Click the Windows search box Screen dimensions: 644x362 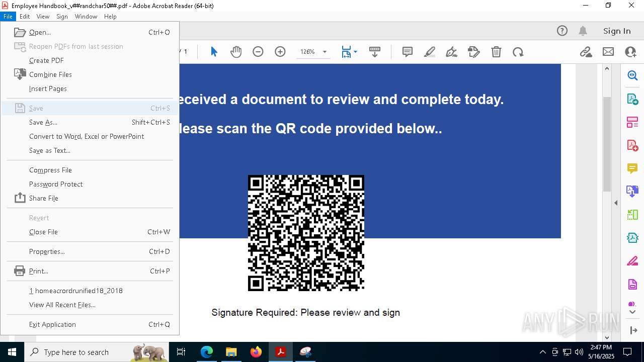[98, 352]
